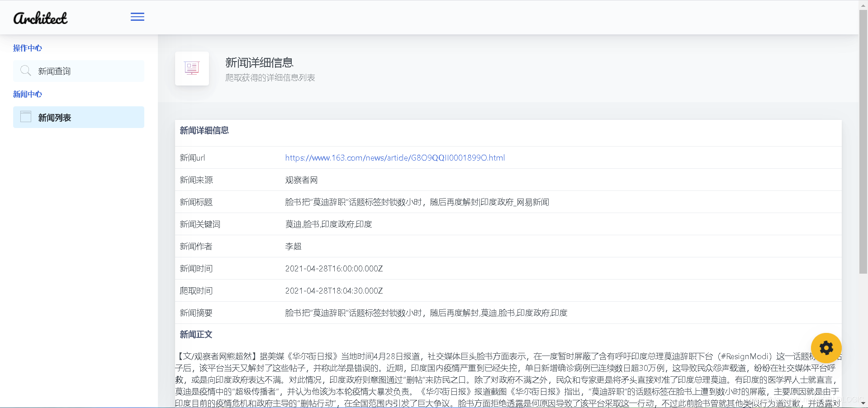The height and width of the screenshot is (408, 868).
Task: Click the page title 新闻详细信息 in header
Action: coord(259,62)
